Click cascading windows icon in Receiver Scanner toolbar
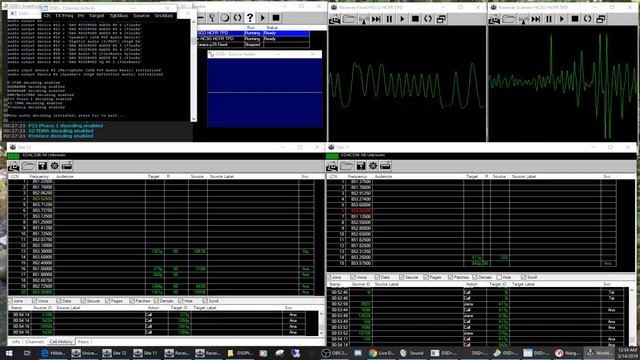 [601, 19]
